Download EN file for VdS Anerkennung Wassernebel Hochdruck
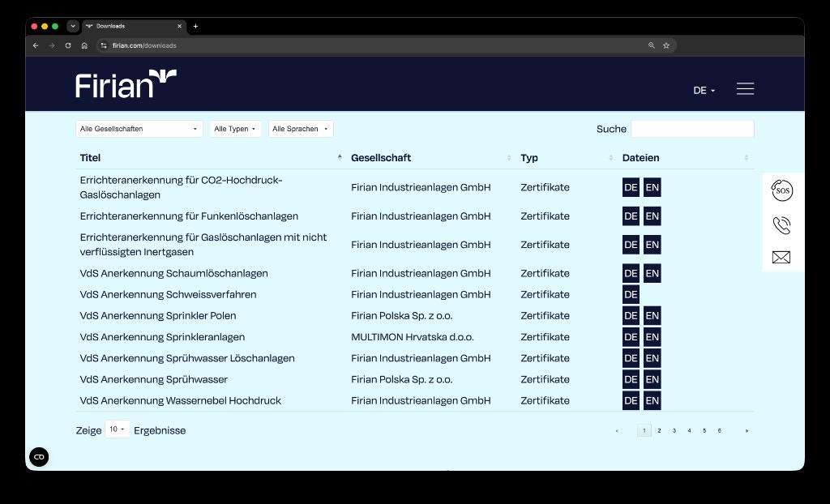 click(652, 400)
